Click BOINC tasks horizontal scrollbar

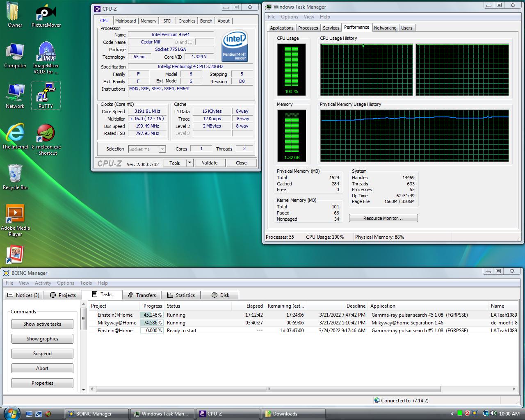point(268,389)
